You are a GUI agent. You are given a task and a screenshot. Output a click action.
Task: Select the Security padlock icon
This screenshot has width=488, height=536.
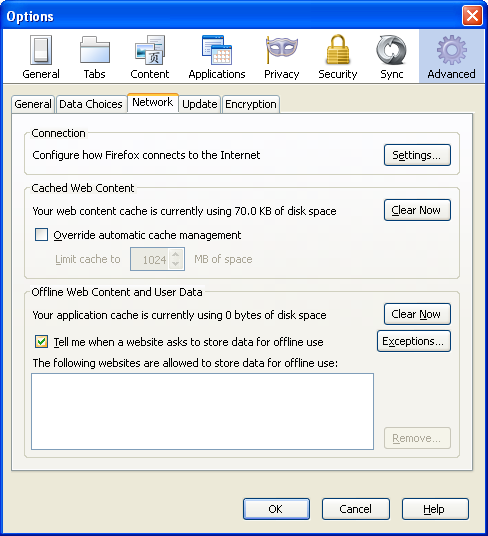[338, 50]
